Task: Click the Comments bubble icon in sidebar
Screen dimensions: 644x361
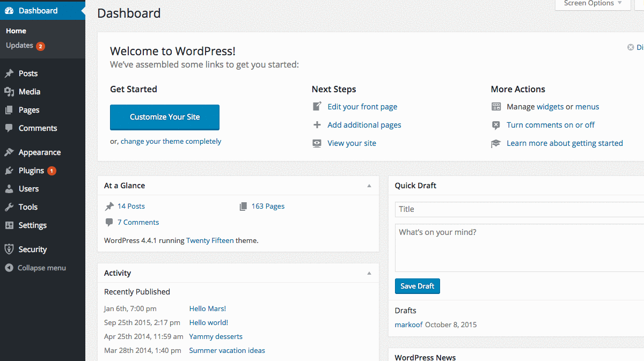Action: [x=9, y=128]
